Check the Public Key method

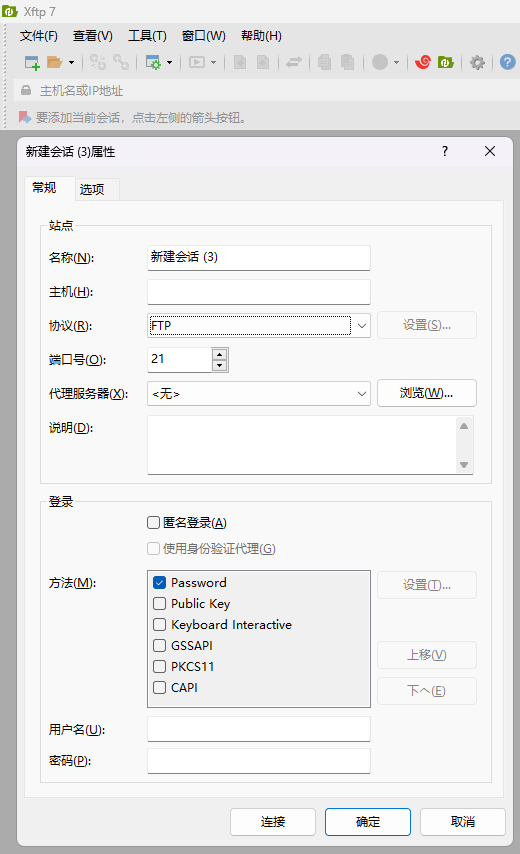[x=160, y=603]
